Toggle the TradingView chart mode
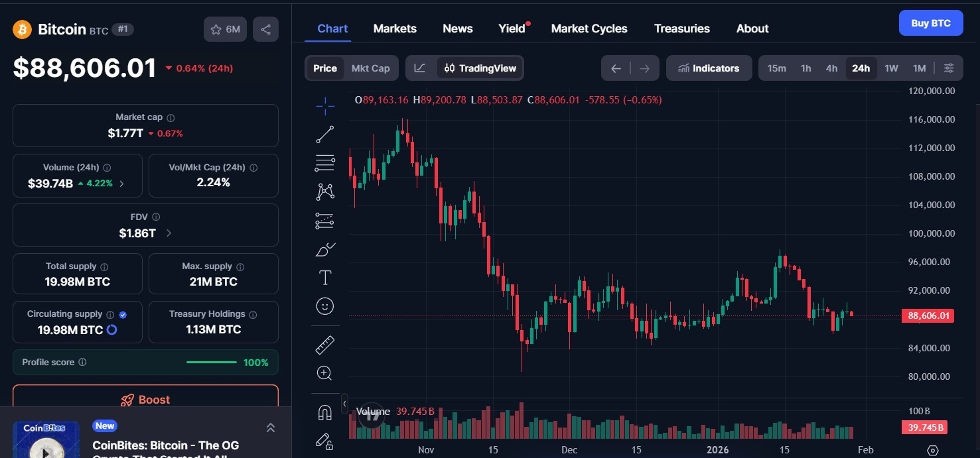The width and height of the screenshot is (980, 458). click(x=480, y=68)
